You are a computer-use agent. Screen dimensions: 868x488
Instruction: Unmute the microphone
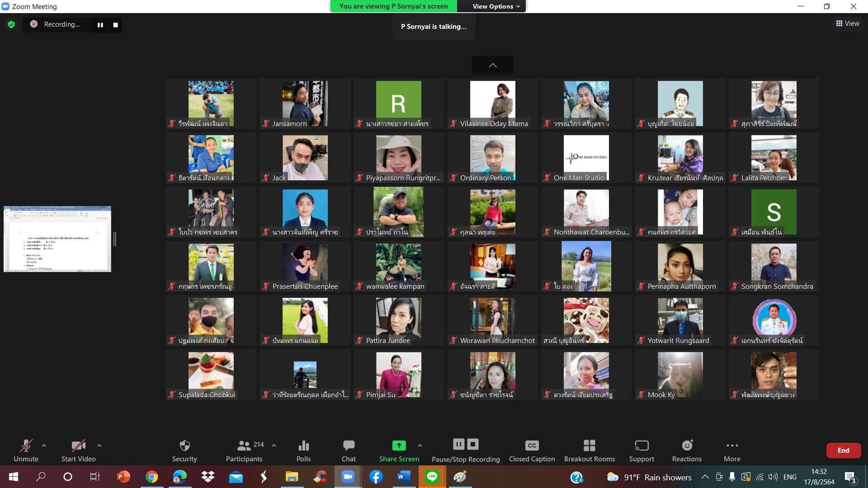(x=26, y=446)
